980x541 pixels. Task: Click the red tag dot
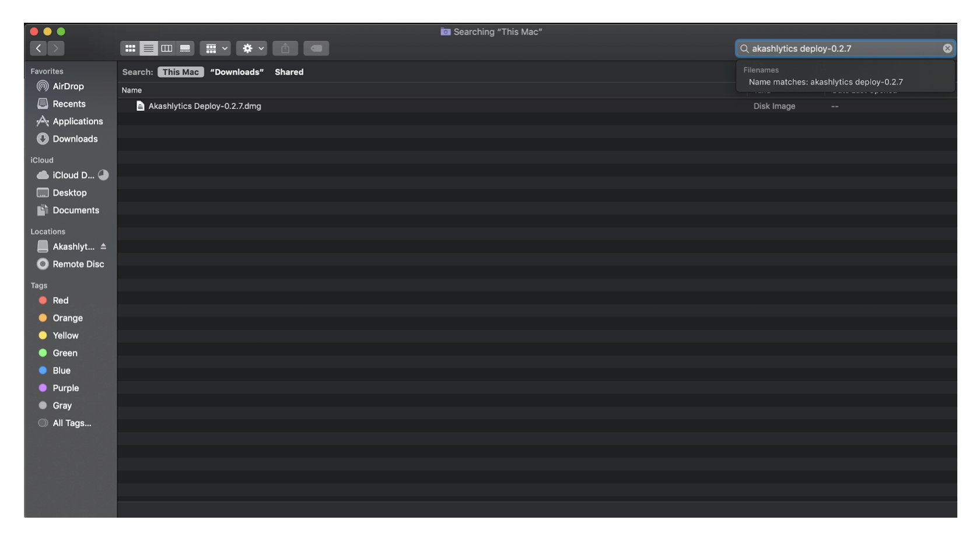[43, 300]
